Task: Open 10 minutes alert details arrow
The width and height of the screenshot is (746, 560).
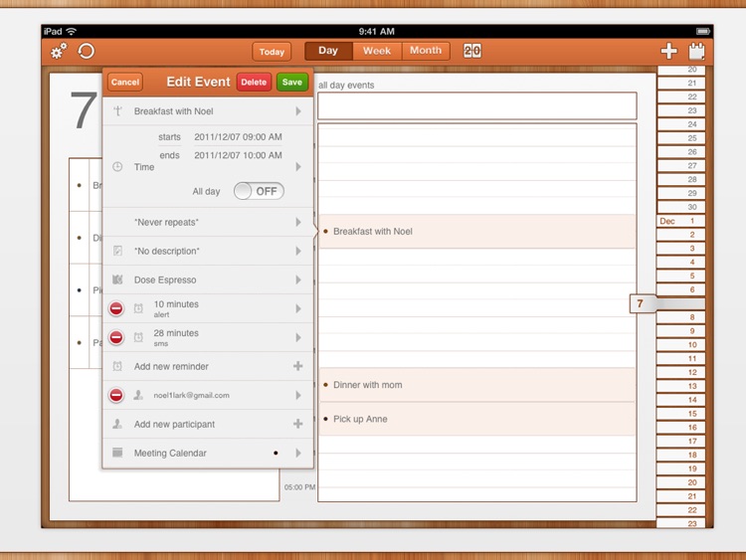Action: click(298, 308)
